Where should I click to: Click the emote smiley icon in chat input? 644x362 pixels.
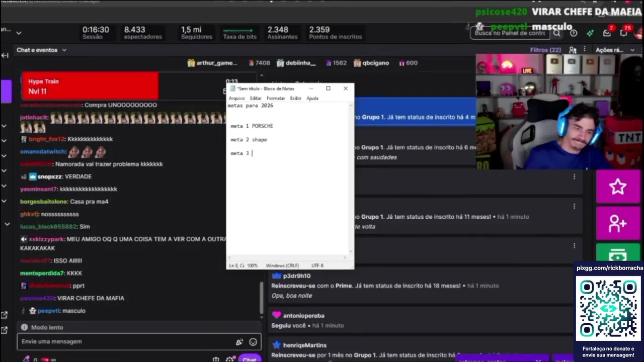pos(253,342)
